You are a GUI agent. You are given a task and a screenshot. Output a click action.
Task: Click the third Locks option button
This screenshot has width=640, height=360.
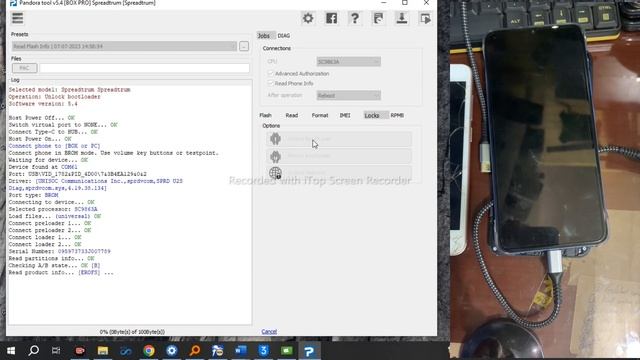tap(339, 173)
